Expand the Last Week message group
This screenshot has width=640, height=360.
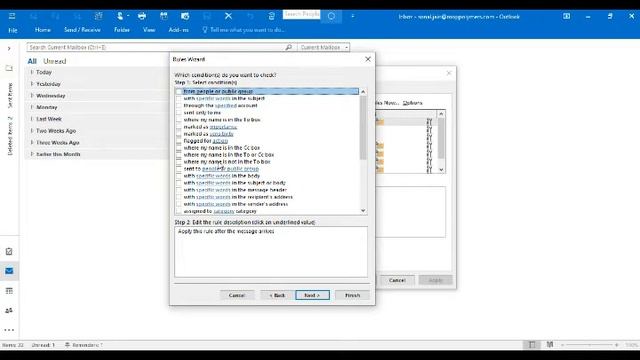(x=32, y=119)
